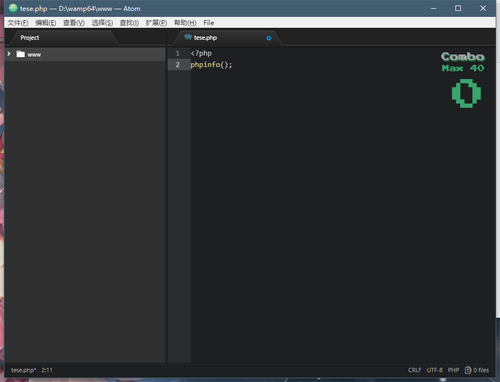Open the 查找(I) menu

pyautogui.click(x=129, y=23)
